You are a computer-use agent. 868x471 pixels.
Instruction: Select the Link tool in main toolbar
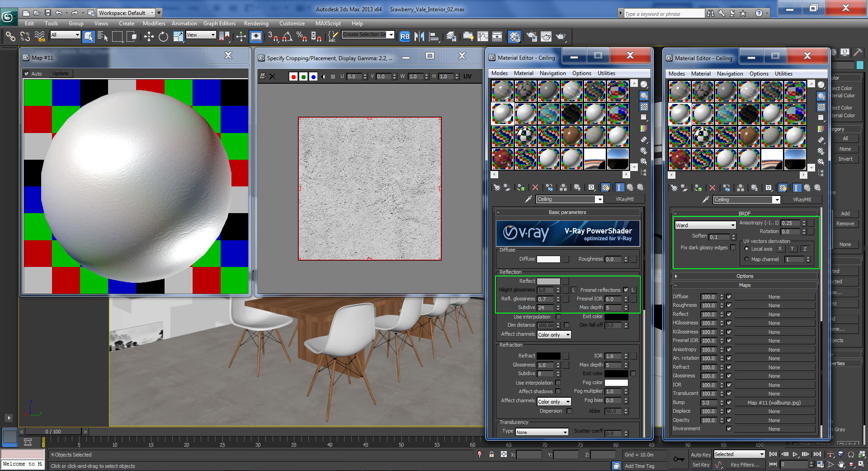[10, 37]
